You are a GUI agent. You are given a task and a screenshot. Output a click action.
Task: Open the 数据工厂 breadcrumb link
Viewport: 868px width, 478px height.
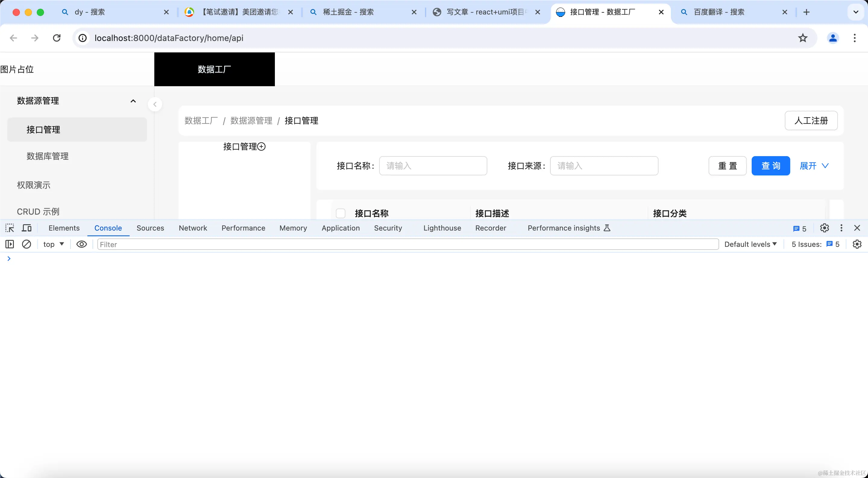(201, 121)
